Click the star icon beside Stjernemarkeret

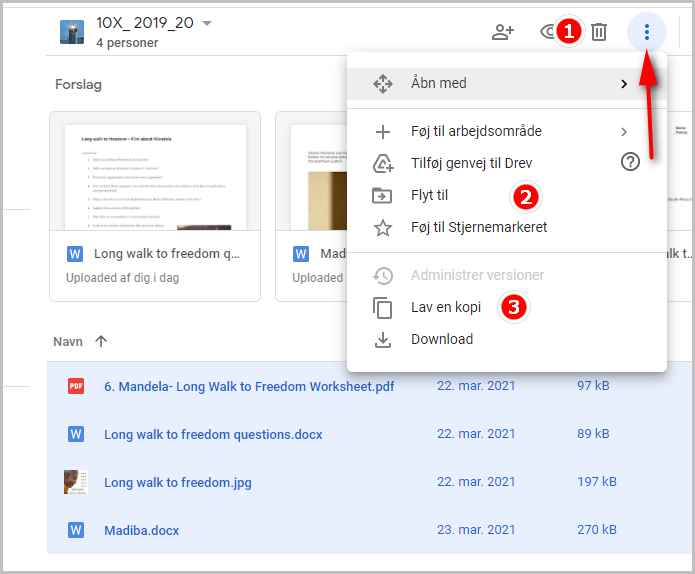tap(383, 228)
